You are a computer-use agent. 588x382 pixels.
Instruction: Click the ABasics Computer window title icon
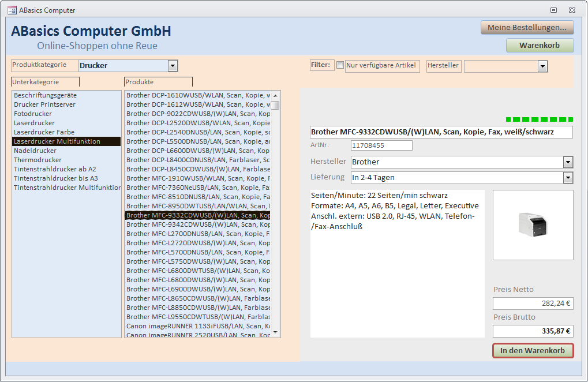pyautogui.click(x=12, y=10)
